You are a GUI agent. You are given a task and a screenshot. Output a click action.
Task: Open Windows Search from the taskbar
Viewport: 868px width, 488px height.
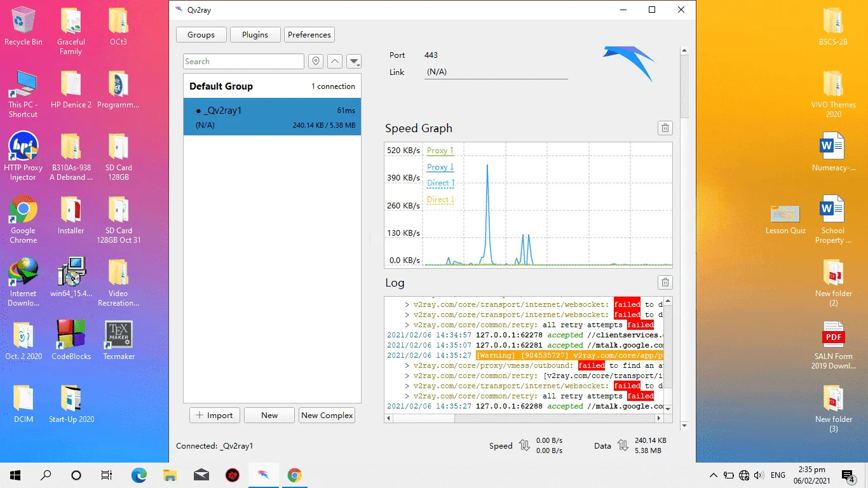point(46,475)
